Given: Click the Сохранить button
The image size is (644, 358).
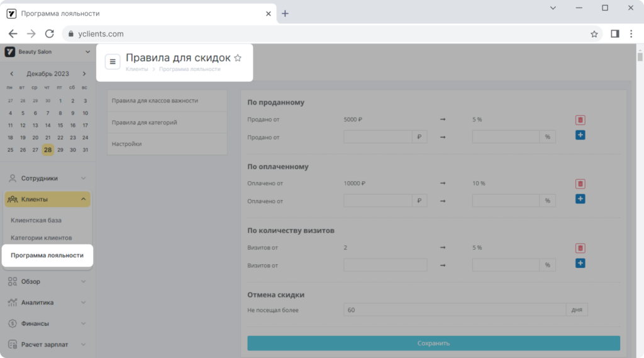Looking at the screenshot, I should 433,343.
